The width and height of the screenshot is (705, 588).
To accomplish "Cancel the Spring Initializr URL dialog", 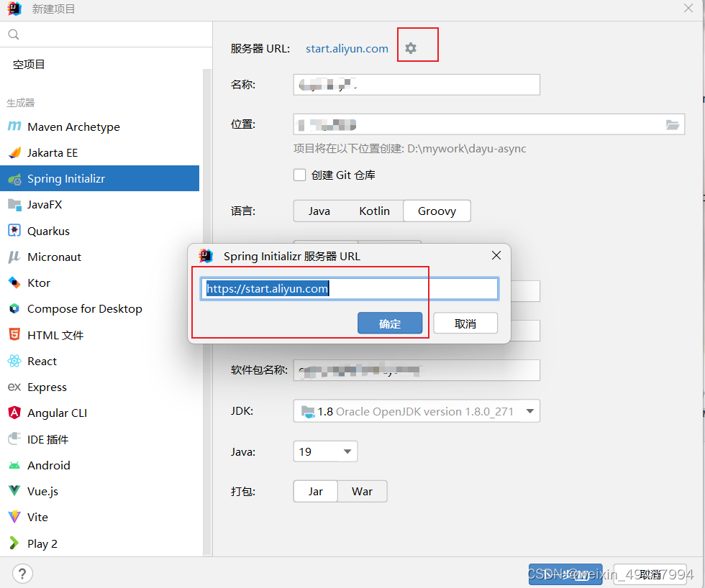I will [x=465, y=323].
